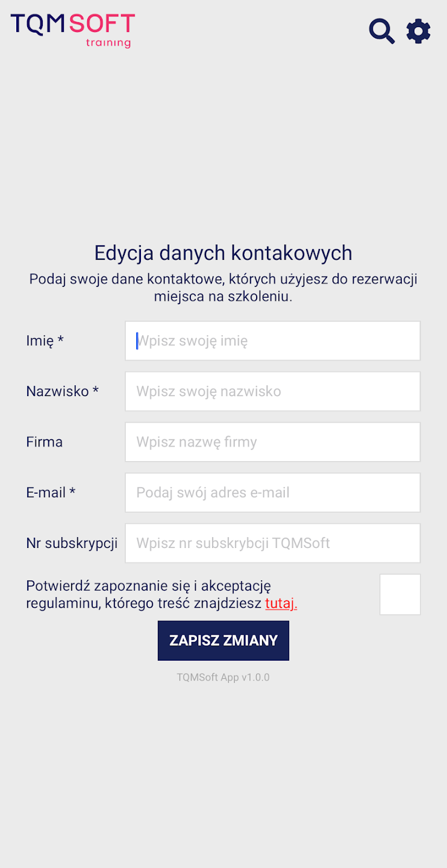
Task: Click the 'Firma' field label
Action: point(45,442)
